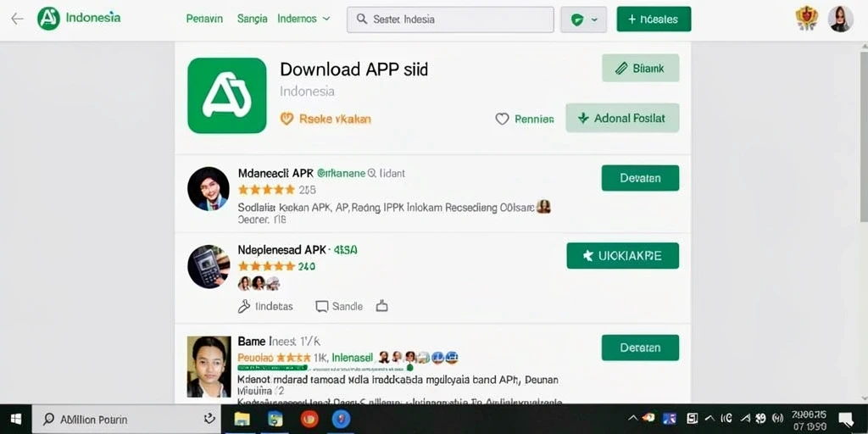
Task: Click the Devaten button for Mdaneacil APK
Action: [x=641, y=178]
